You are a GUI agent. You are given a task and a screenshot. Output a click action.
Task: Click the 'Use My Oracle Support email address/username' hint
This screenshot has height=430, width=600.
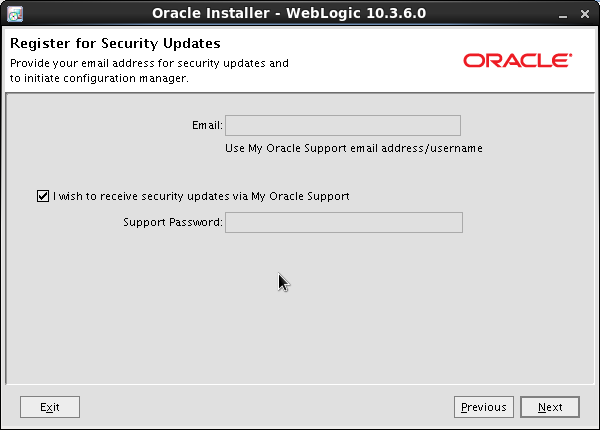354,148
